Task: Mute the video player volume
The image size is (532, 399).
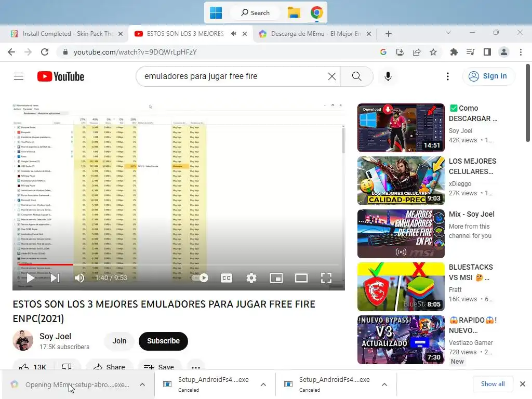Action: pos(79,278)
